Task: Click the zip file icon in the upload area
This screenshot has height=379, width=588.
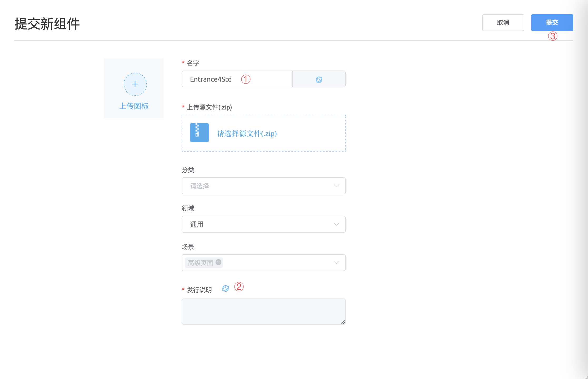Action: point(200,133)
